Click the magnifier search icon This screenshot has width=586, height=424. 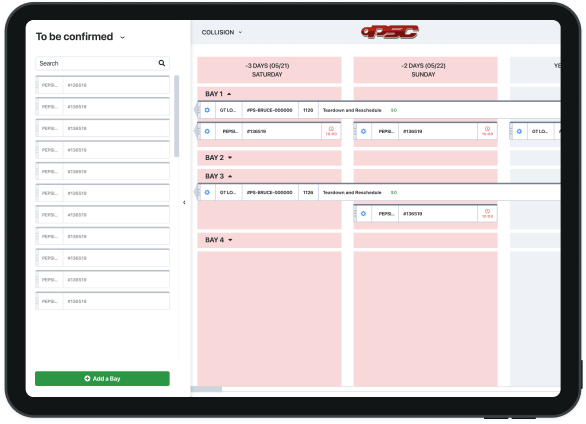point(161,63)
